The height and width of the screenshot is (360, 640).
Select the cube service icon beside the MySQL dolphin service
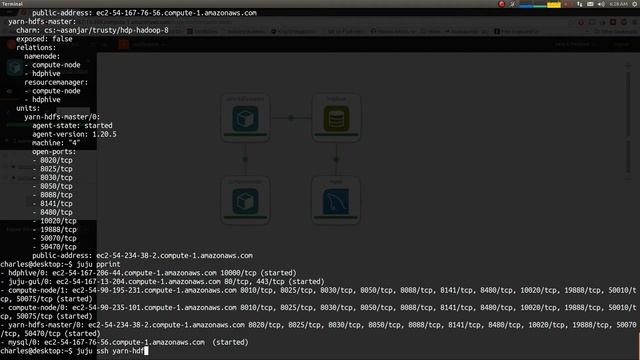point(245,202)
